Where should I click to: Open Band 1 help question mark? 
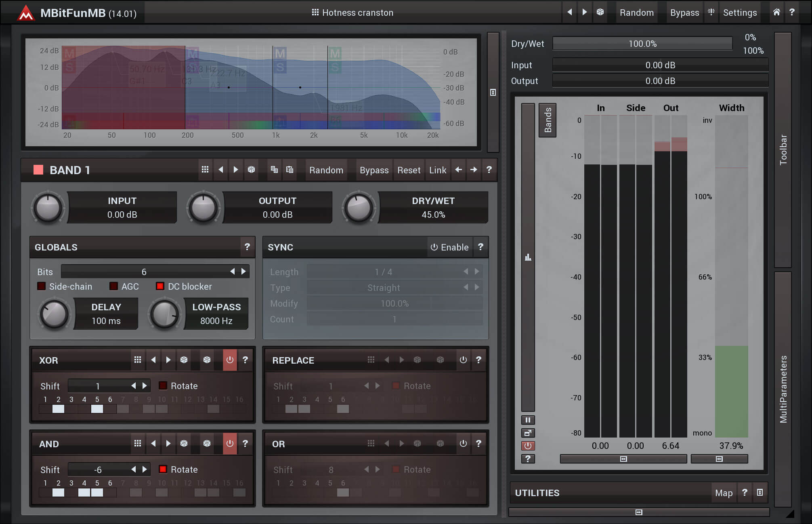[x=489, y=170]
